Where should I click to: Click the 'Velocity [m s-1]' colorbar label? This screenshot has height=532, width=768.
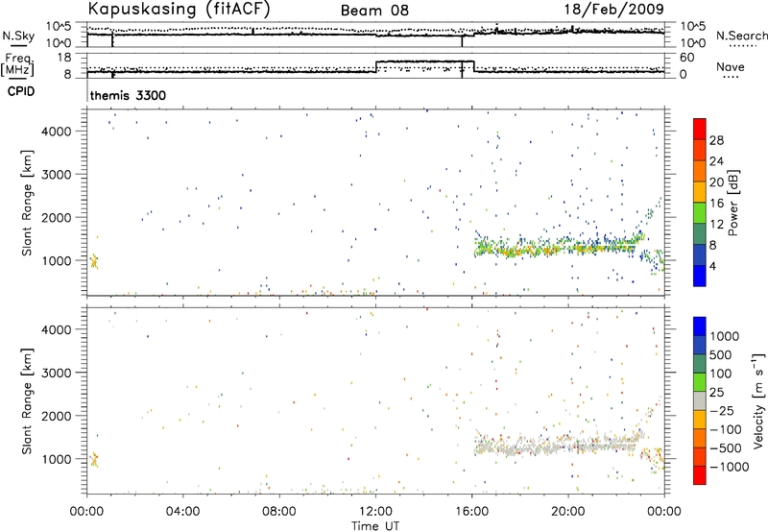click(x=759, y=400)
